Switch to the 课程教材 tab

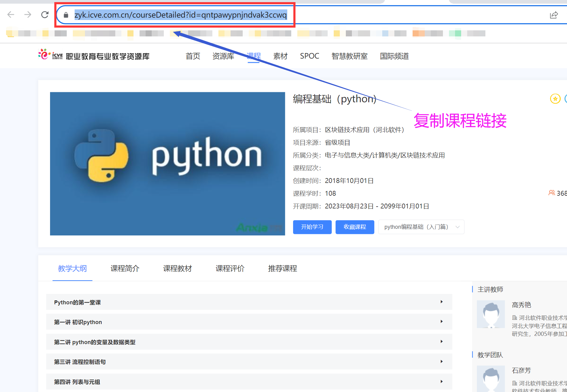point(177,269)
